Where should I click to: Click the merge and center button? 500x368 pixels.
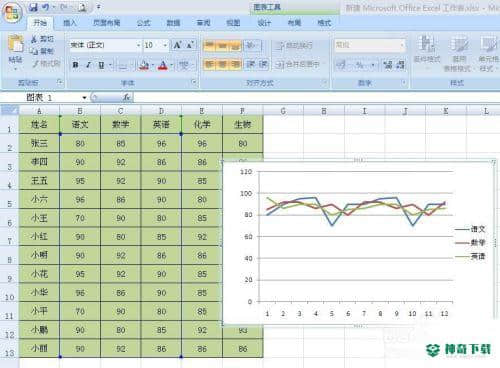point(298,64)
